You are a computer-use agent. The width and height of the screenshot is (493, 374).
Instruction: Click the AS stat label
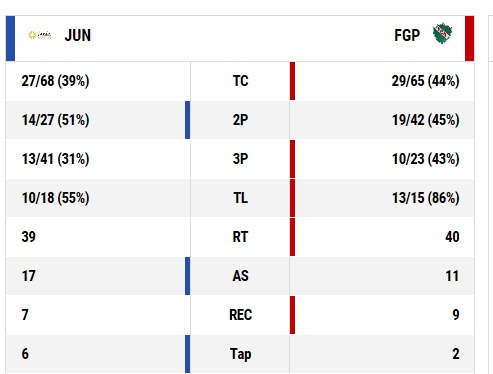pyautogui.click(x=240, y=276)
